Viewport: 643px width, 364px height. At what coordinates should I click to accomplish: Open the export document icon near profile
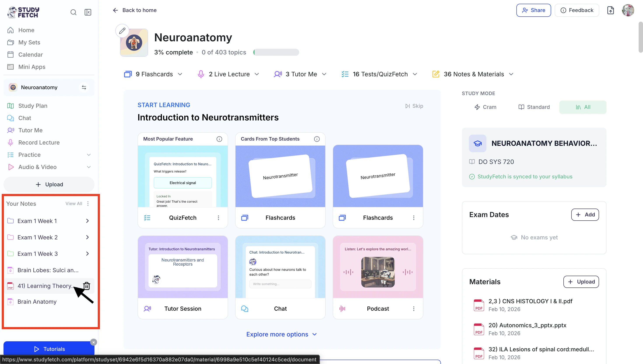610,10
